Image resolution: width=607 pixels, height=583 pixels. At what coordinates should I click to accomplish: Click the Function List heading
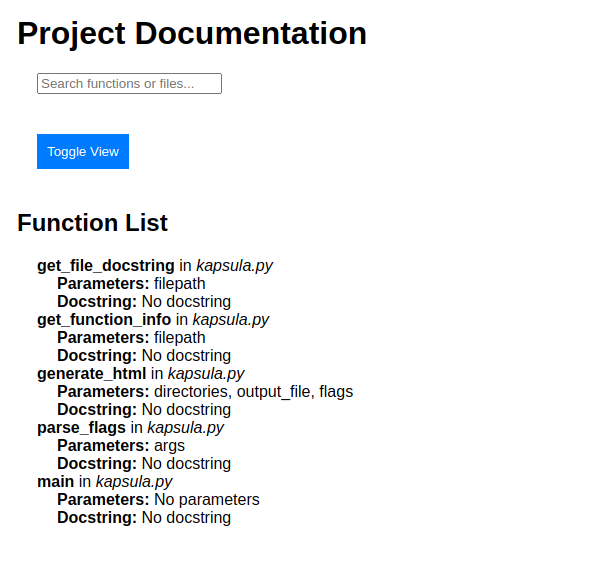[x=93, y=223]
